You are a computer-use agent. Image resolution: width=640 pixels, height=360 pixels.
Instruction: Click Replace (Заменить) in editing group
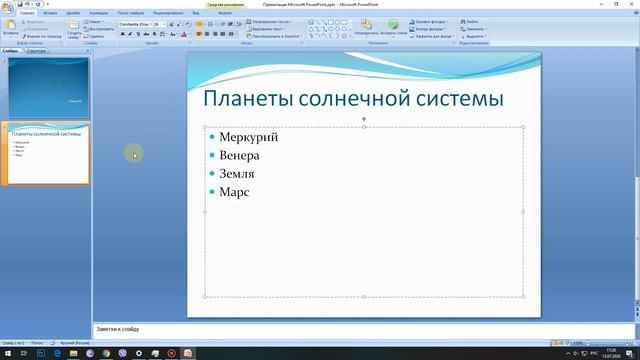(473, 29)
